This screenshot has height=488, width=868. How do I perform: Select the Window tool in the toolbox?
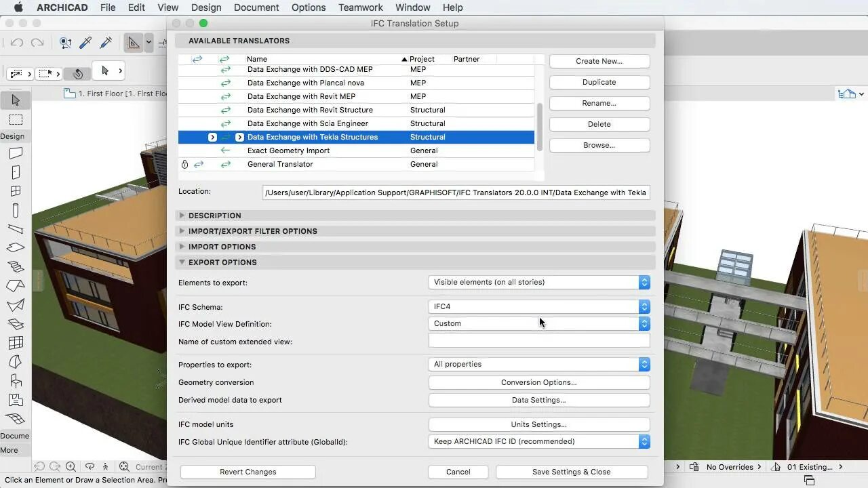click(x=16, y=191)
